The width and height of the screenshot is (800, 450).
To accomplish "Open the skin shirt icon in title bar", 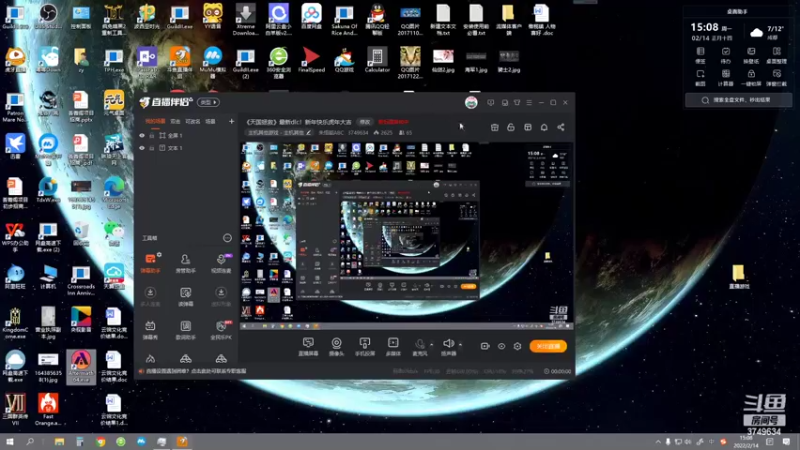I will coord(517,103).
